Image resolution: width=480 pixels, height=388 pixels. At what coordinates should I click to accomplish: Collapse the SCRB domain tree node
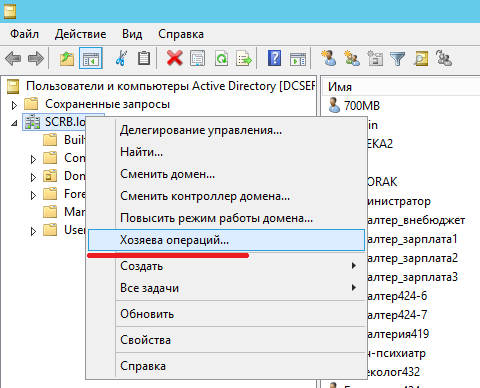click(x=14, y=123)
